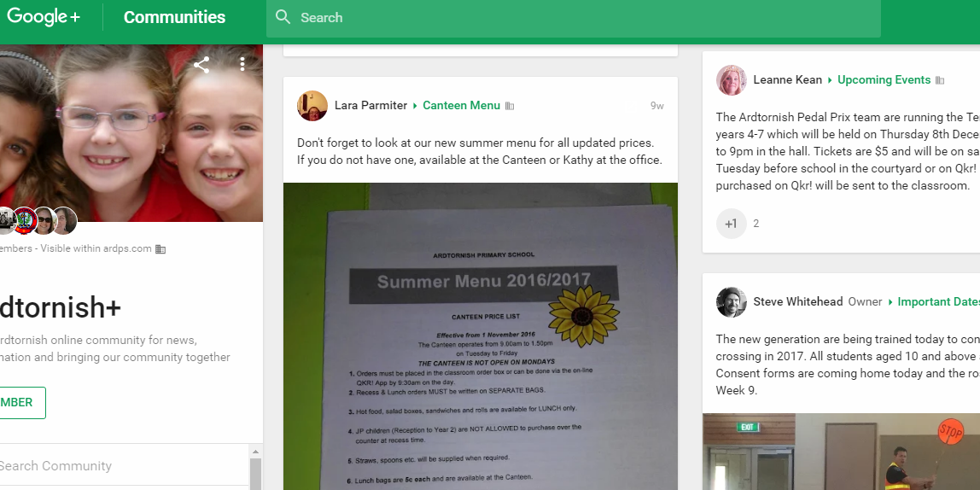
Task: Click the member avatar with sunglasses
Action: point(44,220)
